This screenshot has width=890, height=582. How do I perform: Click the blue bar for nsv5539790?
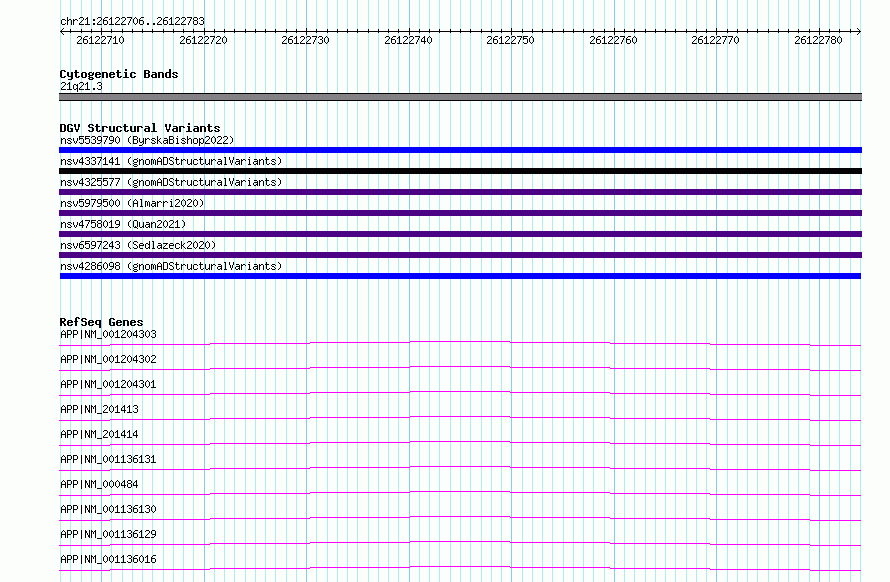[x=460, y=150]
